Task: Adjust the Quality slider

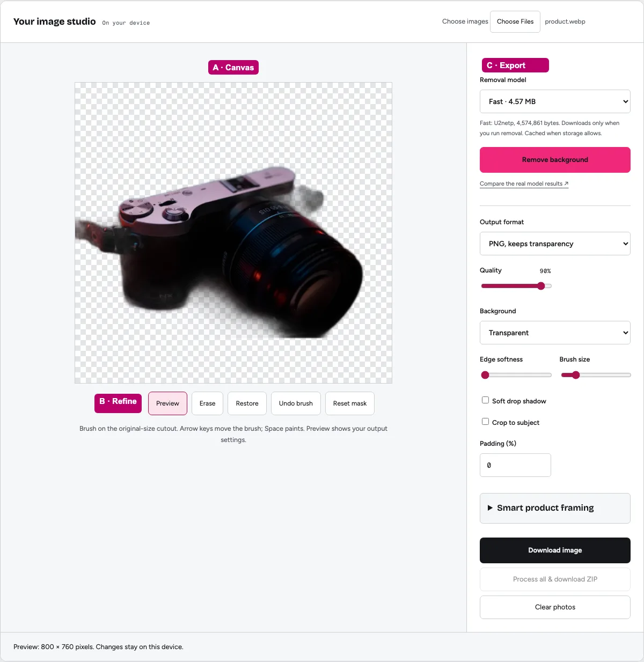Action: tap(516, 286)
